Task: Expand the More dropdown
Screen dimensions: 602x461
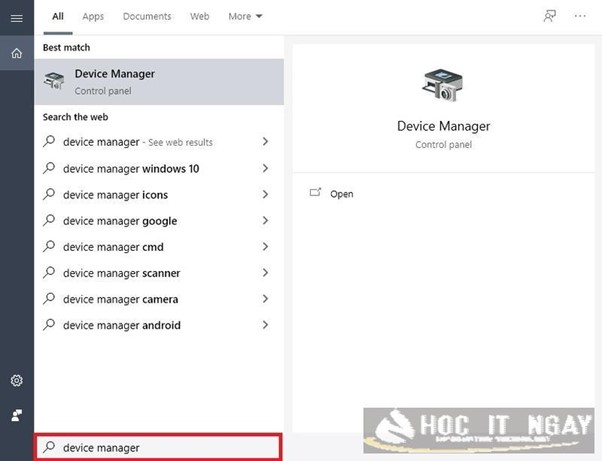Action: (245, 17)
